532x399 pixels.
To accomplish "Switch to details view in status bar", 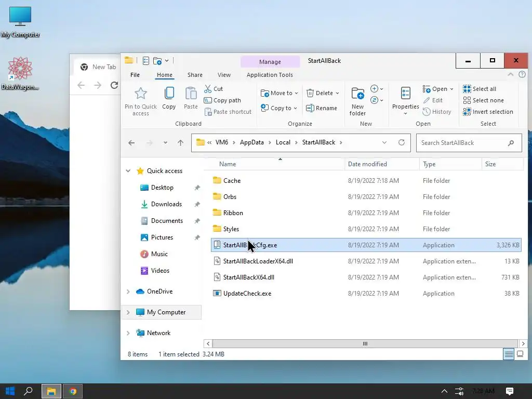I will pos(509,354).
